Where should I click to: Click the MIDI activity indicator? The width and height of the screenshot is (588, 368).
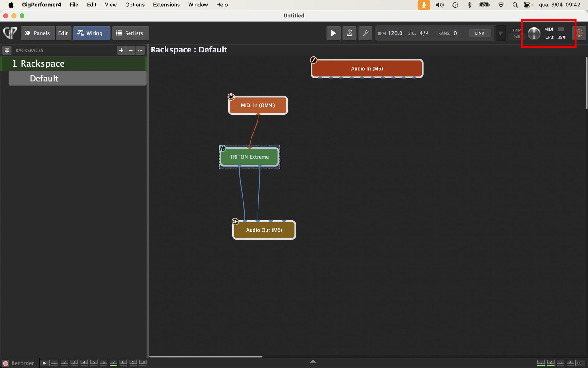pyautogui.click(x=561, y=29)
